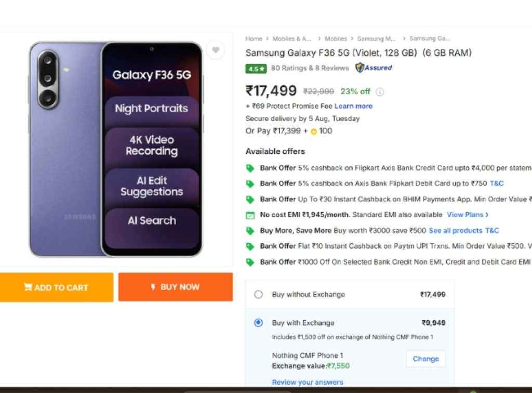Select Buy without Exchange option
This screenshot has width=532, height=393.
[x=258, y=294]
